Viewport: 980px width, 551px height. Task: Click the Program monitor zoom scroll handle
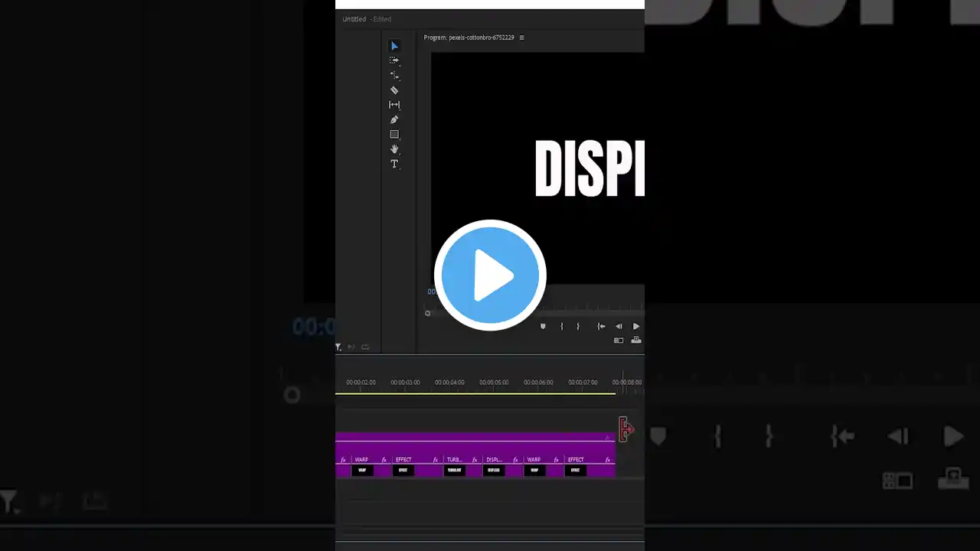coord(427,313)
